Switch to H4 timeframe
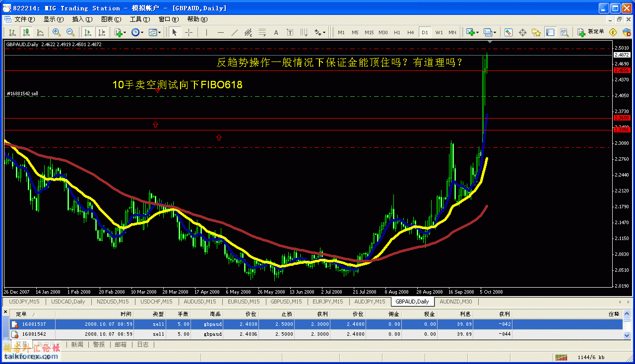The image size is (635, 364). coord(411,32)
